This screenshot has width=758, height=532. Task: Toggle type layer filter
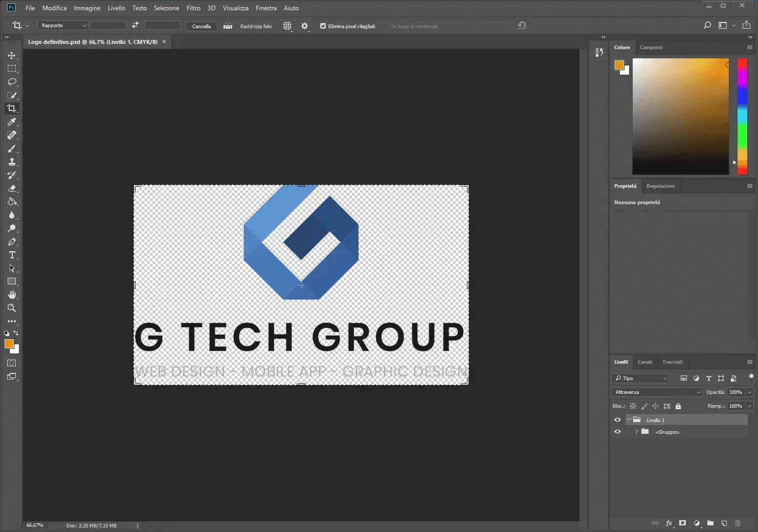click(x=708, y=379)
